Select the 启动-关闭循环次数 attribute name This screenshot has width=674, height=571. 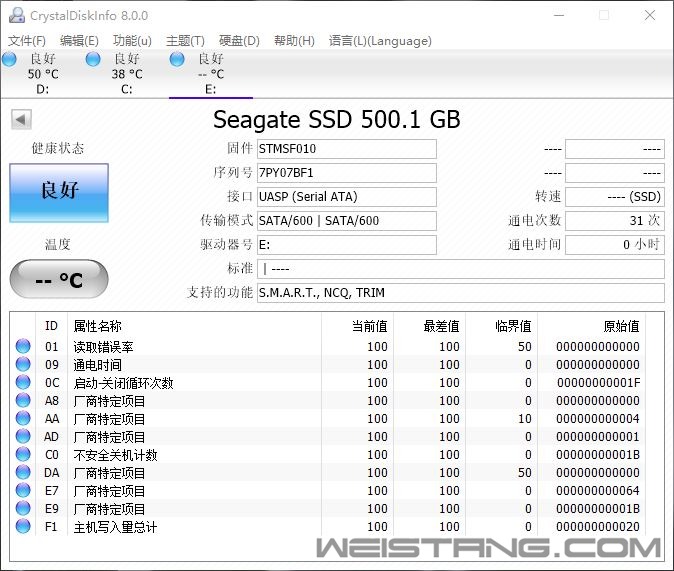123,383
